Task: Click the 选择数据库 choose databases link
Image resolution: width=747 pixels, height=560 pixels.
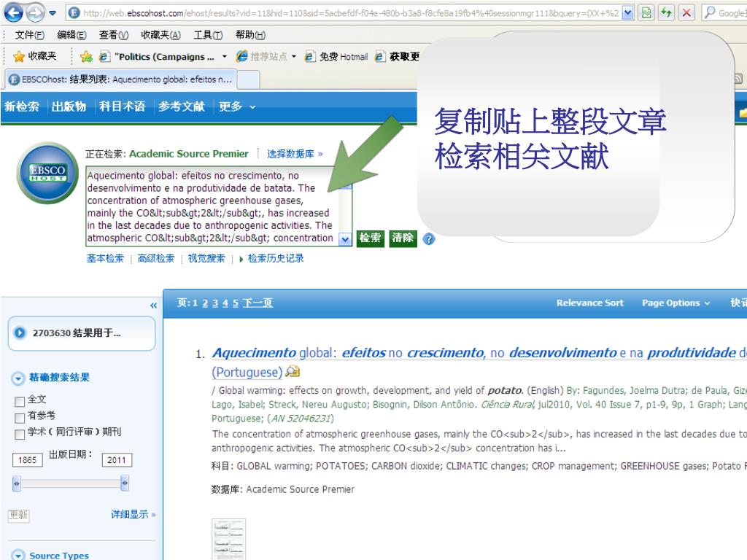Action: click(x=295, y=154)
